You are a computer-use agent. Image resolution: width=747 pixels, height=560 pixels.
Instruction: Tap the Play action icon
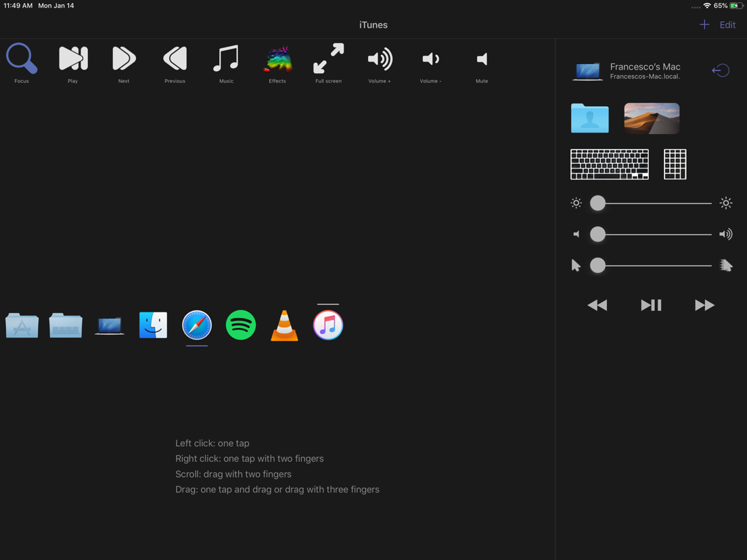coord(73,59)
